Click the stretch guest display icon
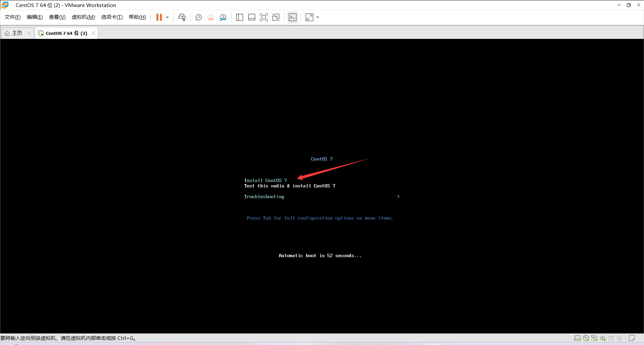 (x=309, y=17)
